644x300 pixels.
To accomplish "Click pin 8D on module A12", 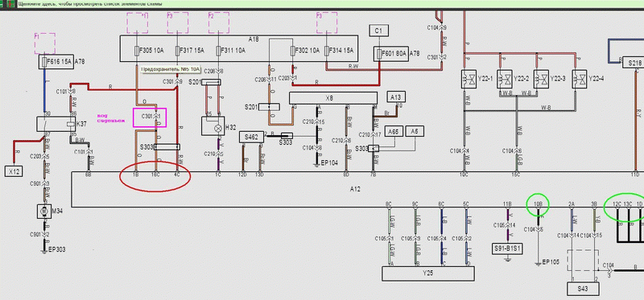I will [347, 175].
